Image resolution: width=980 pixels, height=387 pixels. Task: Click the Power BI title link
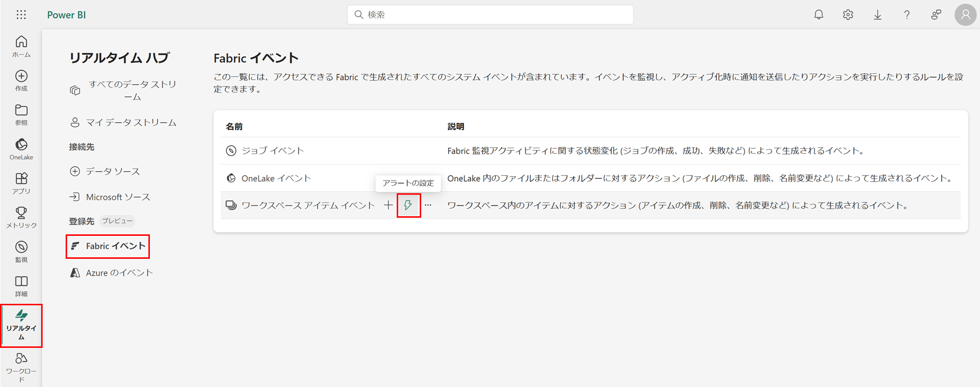(67, 15)
